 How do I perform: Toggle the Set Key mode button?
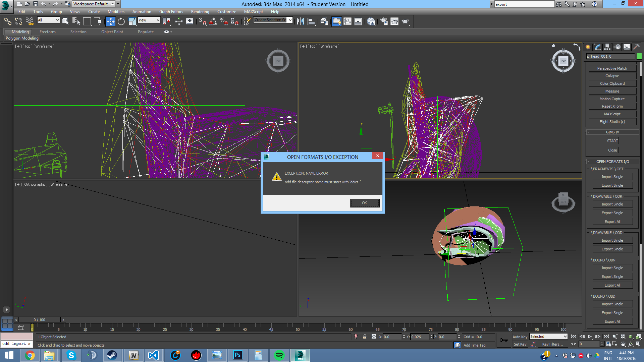pos(520,344)
